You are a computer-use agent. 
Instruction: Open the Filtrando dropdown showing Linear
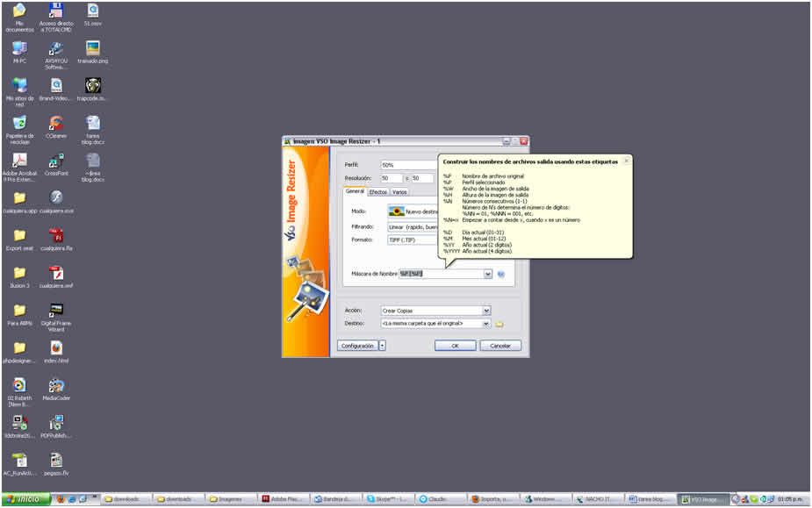point(413,227)
